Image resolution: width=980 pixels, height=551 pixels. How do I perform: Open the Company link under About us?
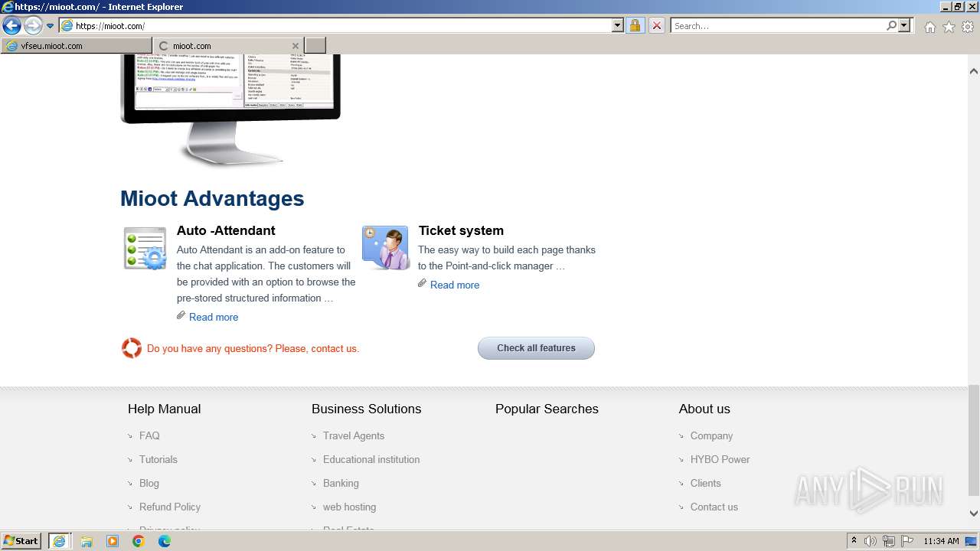point(711,435)
